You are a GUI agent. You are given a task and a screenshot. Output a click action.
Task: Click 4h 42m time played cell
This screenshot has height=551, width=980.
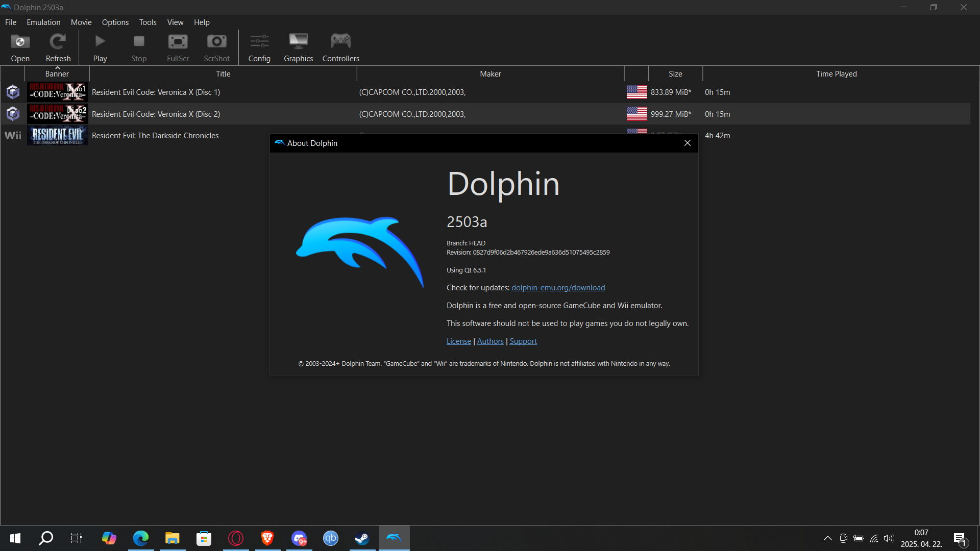pyautogui.click(x=717, y=136)
